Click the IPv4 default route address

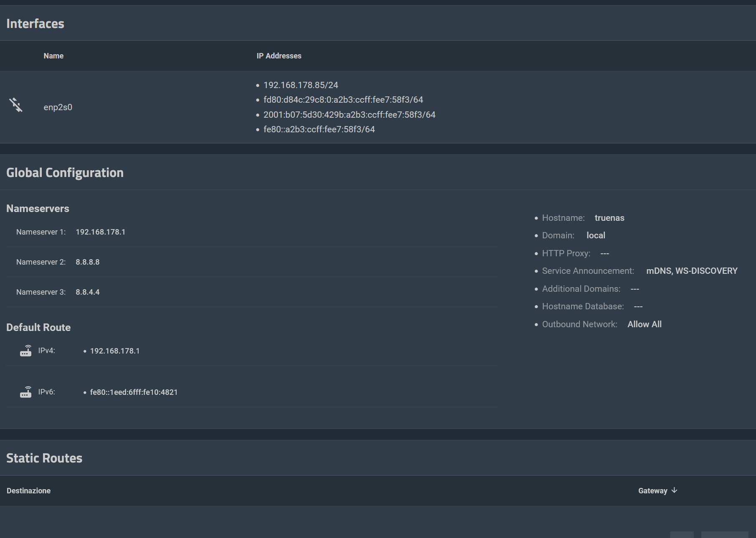tap(115, 351)
